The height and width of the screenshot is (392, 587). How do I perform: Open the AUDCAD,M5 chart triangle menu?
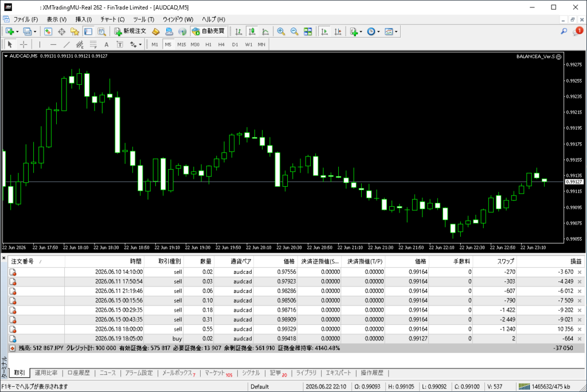6,56
